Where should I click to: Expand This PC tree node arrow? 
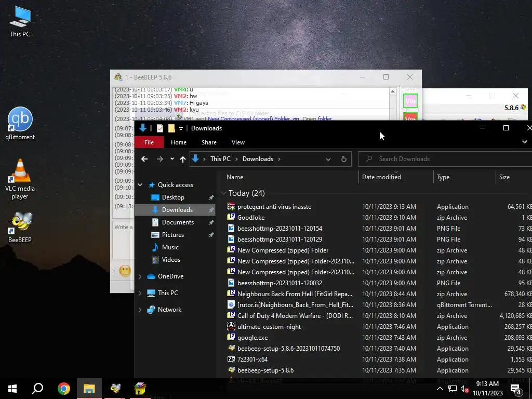[140, 293]
